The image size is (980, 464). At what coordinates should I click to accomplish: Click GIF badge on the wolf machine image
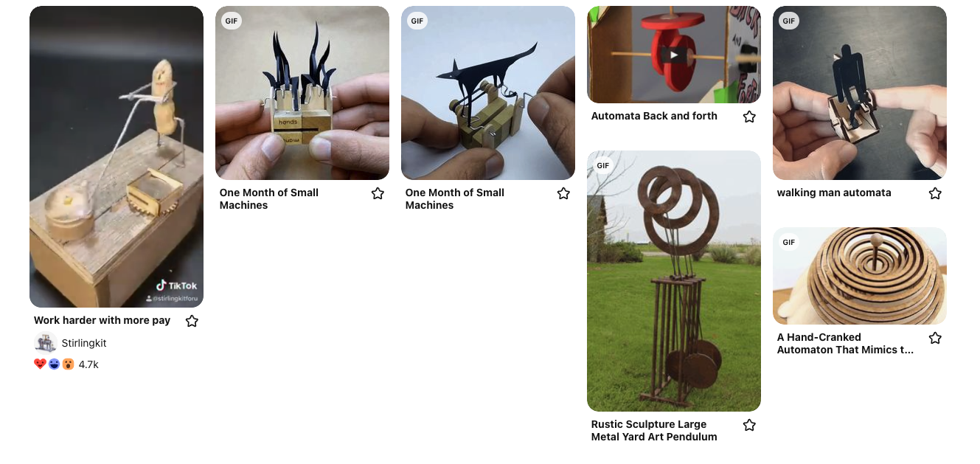click(417, 21)
